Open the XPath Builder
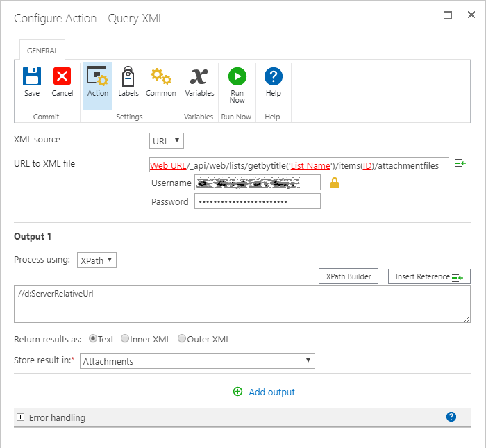The image size is (486, 448). pyautogui.click(x=349, y=276)
